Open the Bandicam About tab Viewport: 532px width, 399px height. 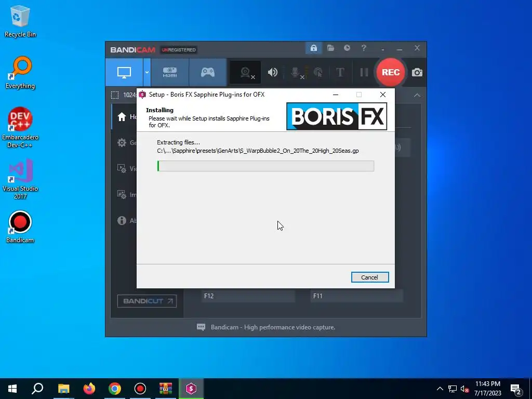124,220
